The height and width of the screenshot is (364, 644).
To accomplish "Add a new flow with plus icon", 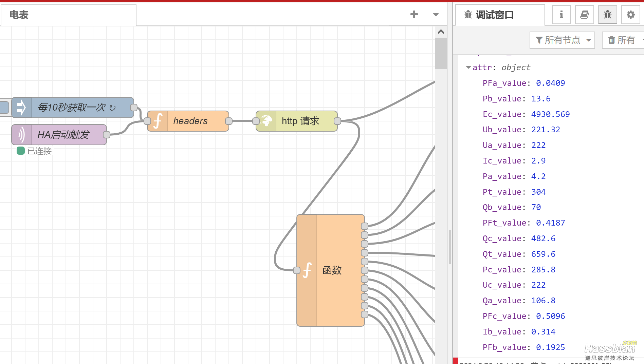I will [414, 14].
